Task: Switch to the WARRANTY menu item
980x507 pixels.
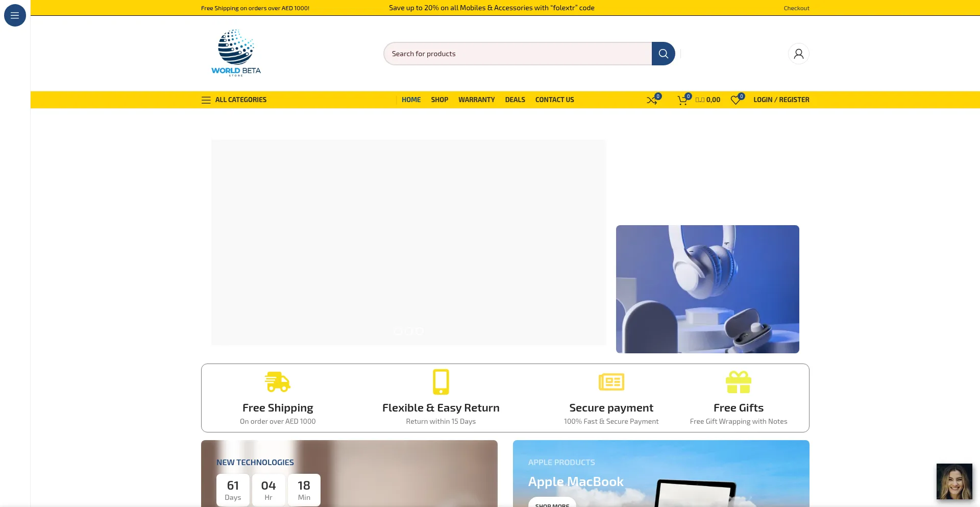Action: coord(476,100)
